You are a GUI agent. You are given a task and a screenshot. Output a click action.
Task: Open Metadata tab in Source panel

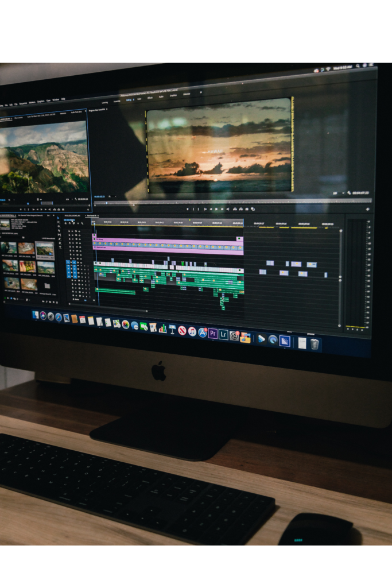pos(63,113)
